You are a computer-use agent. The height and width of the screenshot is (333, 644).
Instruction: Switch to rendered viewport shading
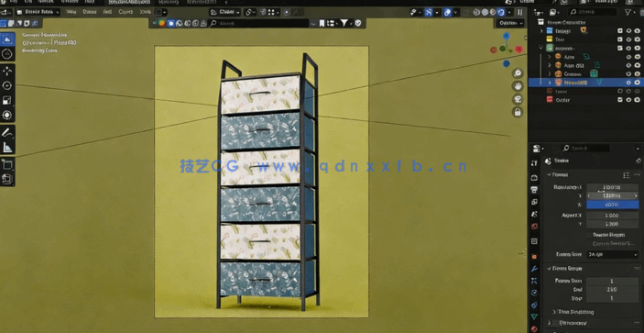click(501, 12)
